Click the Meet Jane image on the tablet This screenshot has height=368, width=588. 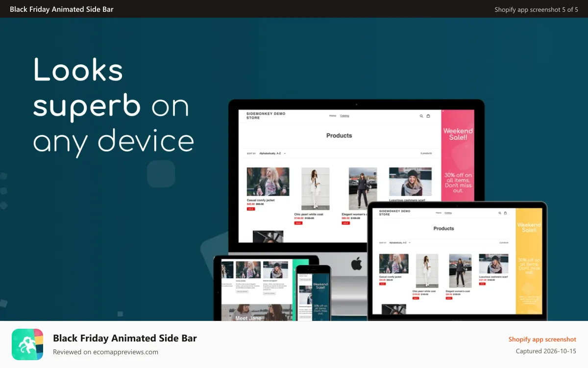point(257,313)
